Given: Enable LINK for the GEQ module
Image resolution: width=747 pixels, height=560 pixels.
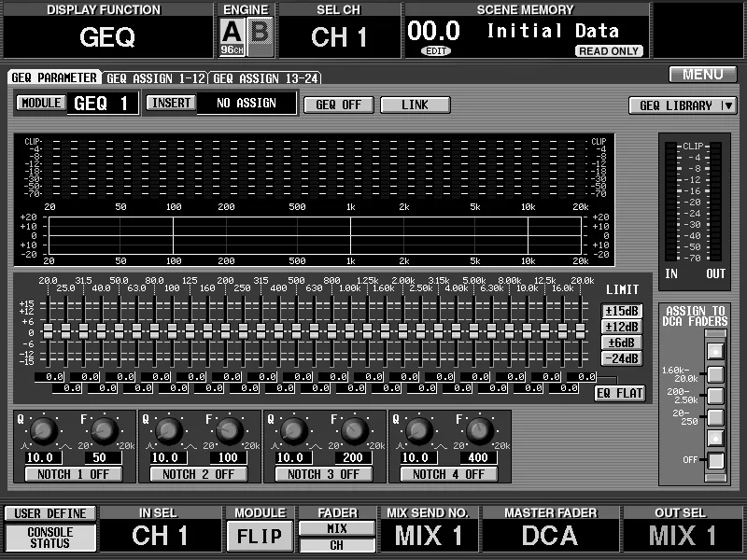Looking at the screenshot, I should point(415,105).
